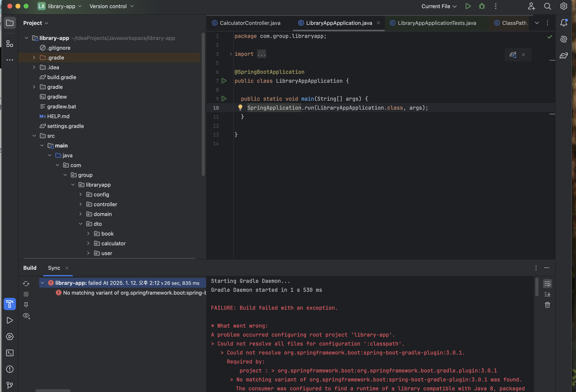Open the More Actions menu in the title bar
This screenshot has height=392, width=576.
click(496, 6)
